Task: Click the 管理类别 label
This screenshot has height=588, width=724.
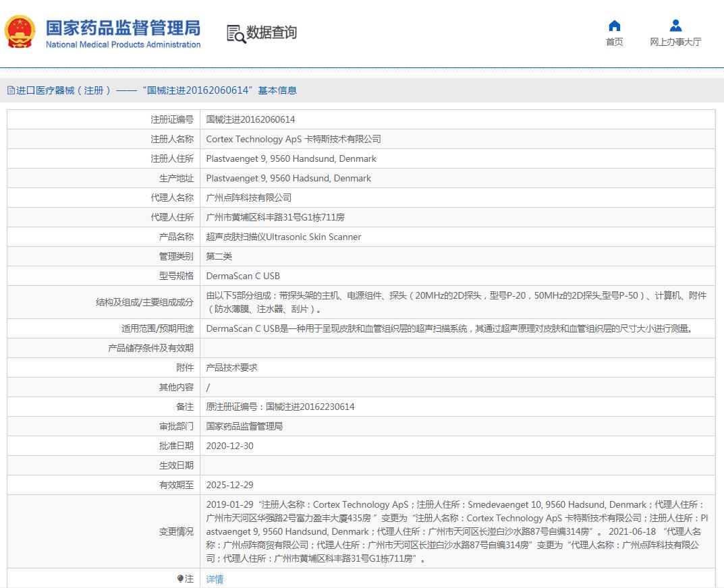Action: [176, 256]
